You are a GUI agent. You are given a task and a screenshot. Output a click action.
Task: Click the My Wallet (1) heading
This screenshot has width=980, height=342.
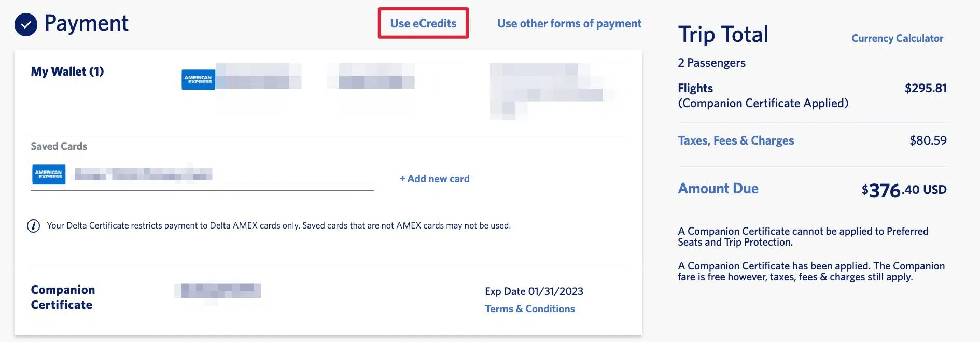click(67, 72)
